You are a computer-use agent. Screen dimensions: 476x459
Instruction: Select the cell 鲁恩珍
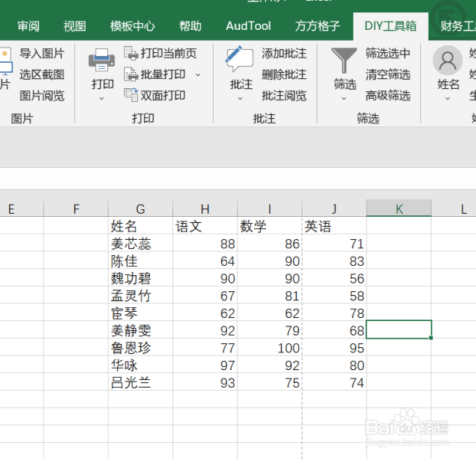pos(140,347)
